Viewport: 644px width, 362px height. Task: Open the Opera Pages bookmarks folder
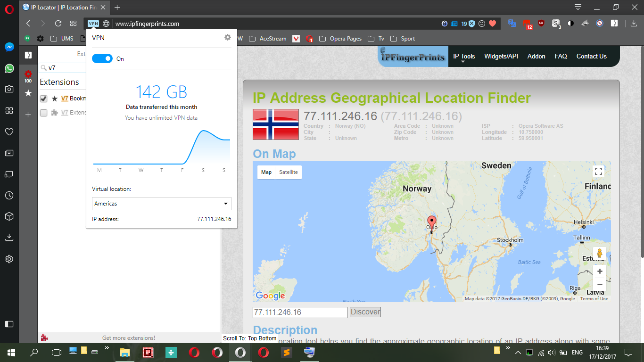tap(340, 39)
